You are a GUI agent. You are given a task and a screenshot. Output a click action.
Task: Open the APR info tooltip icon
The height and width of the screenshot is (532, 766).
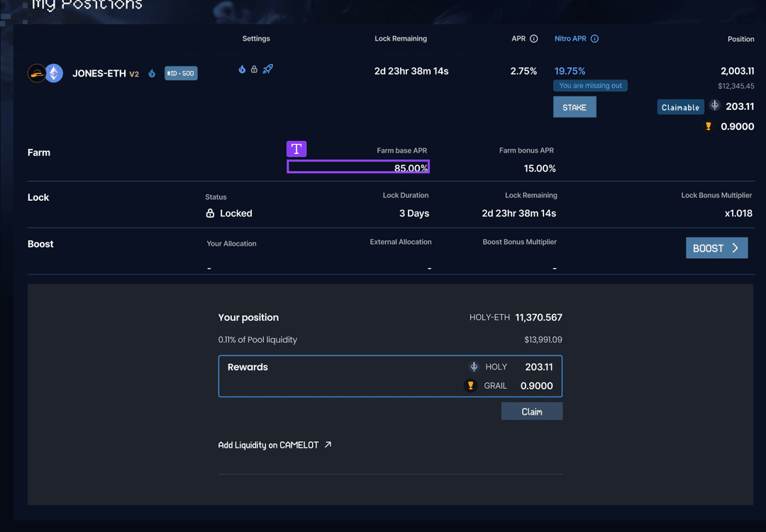coord(534,38)
